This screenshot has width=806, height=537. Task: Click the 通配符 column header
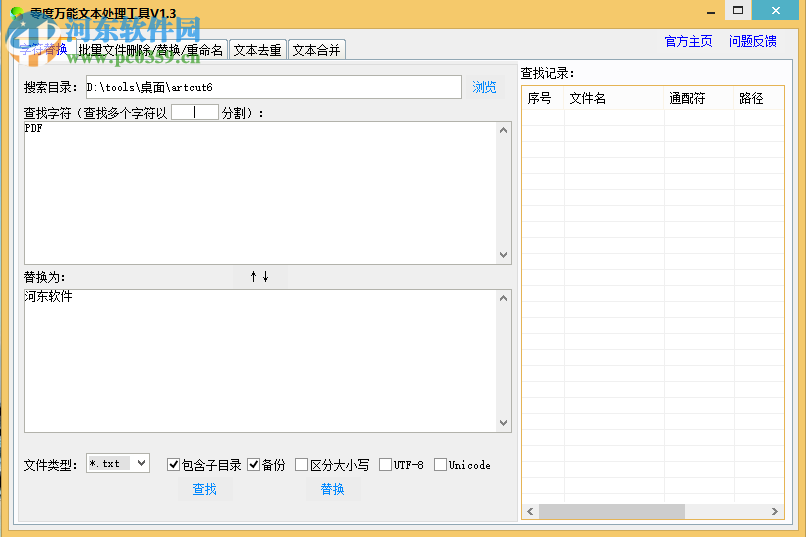(x=699, y=98)
